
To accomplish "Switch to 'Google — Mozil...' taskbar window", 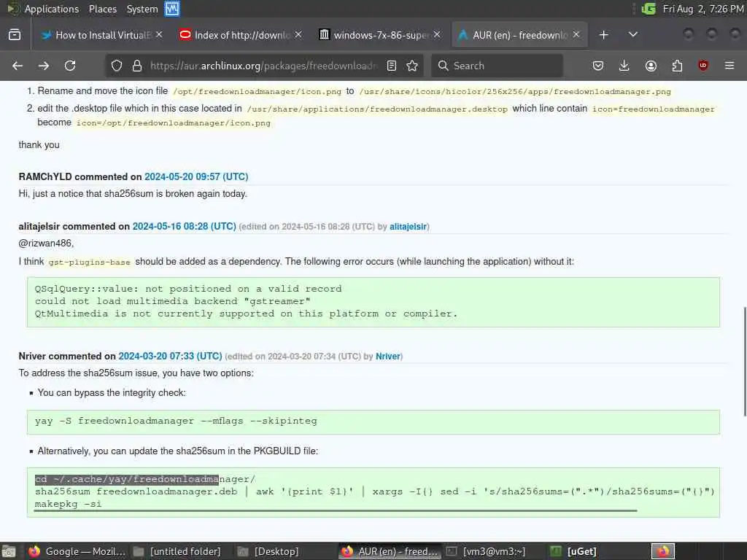I will 77,551.
